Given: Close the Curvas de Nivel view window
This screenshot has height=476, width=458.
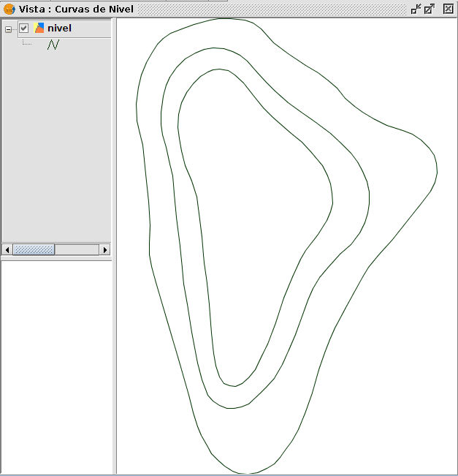Looking at the screenshot, I should pyautogui.click(x=448, y=9).
